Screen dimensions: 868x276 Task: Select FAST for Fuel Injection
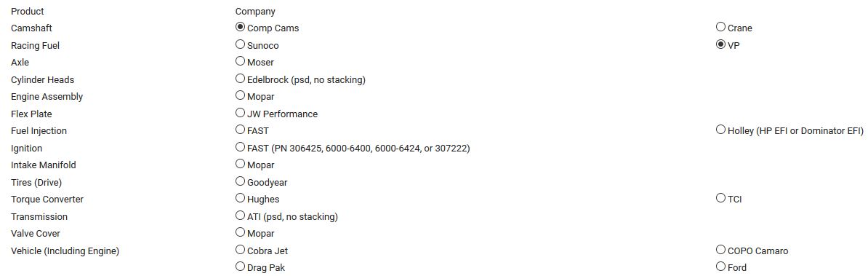click(240, 129)
